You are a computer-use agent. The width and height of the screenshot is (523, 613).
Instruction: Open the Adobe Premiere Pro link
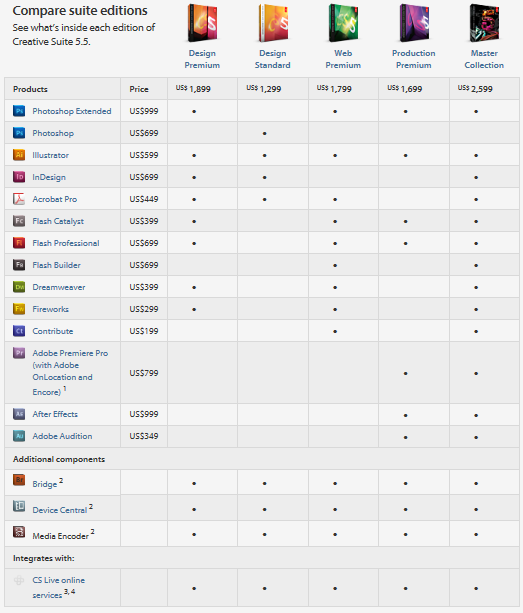70,372
